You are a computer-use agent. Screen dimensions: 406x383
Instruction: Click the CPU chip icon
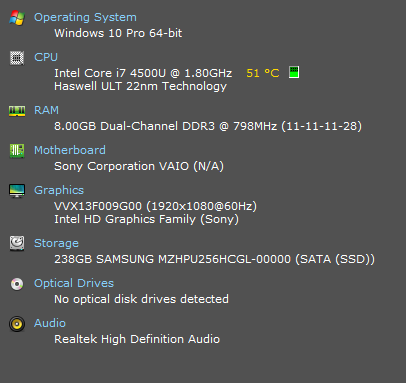17,58
